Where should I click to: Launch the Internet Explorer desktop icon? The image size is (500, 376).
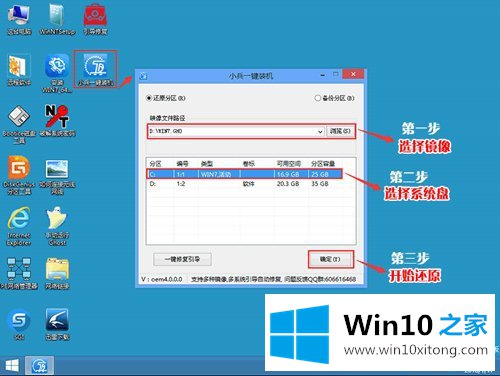(19, 226)
